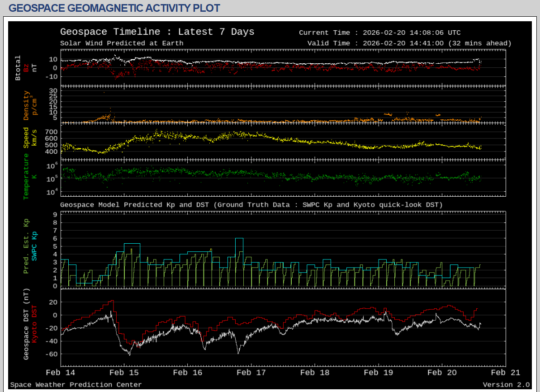Click the Feb 21 date label
Viewport: 540px width, 392px height.
(x=505, y=373)
